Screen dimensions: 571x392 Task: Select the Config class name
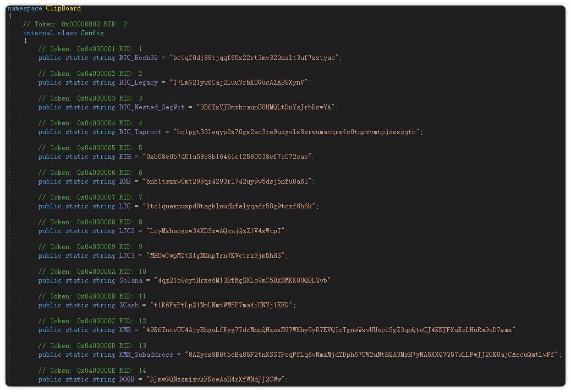pyautogui.click(x=92, y=33)
